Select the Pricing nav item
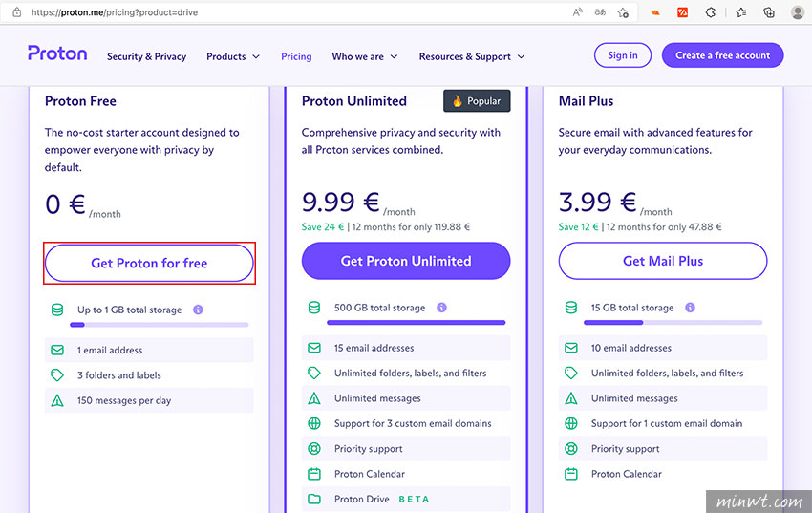Screen dimensions: 812x513 [296, 56]
